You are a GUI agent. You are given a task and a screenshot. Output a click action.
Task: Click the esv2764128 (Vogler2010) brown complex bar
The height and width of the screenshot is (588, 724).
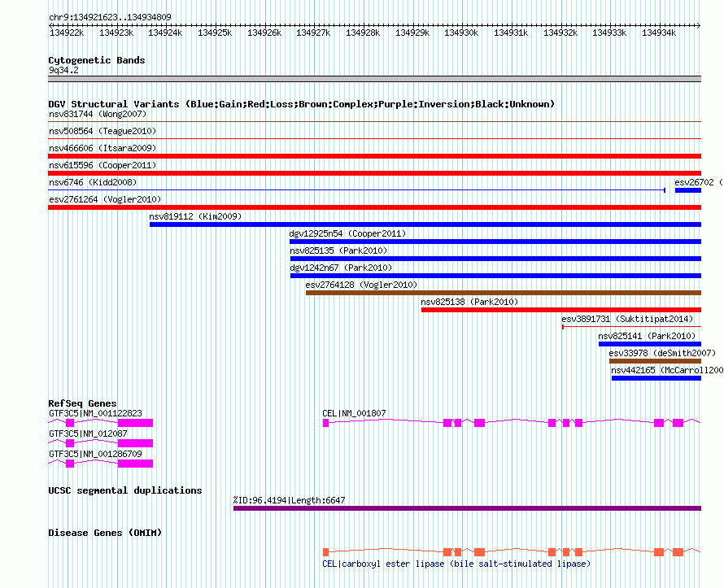click(504, 293)
